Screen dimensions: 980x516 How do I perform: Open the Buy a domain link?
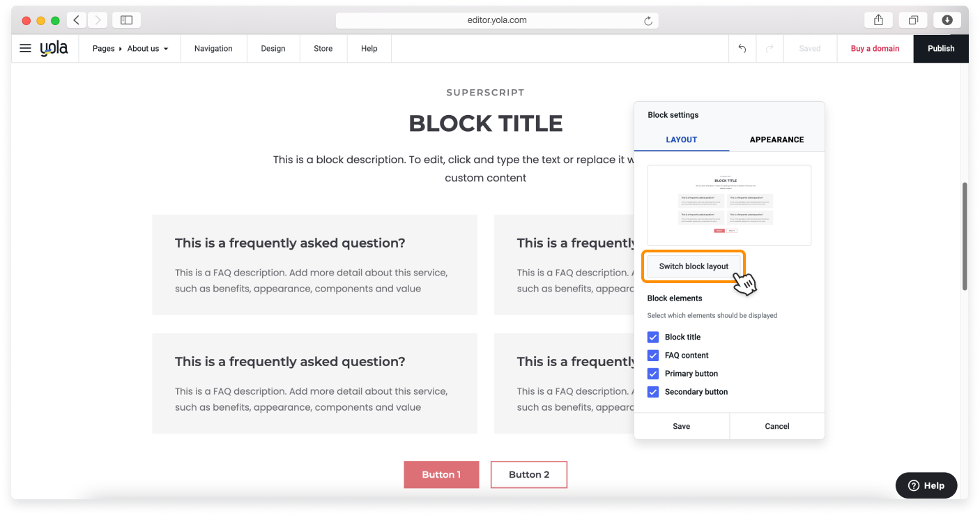[874, 48]
